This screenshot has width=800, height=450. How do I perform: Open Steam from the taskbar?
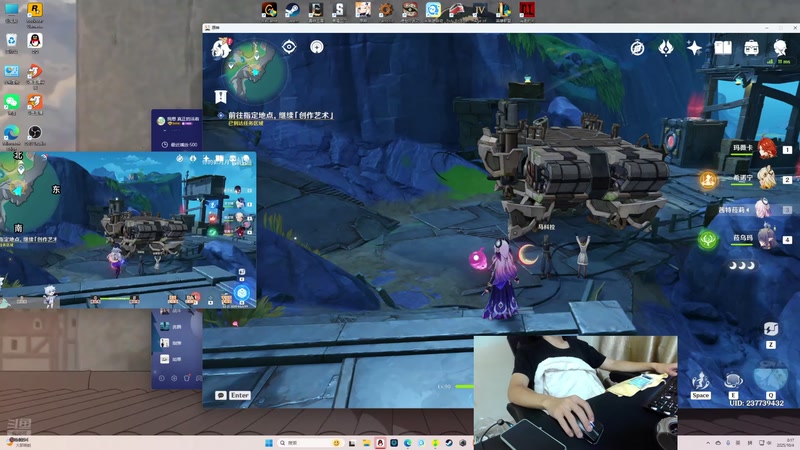[449, 443]
